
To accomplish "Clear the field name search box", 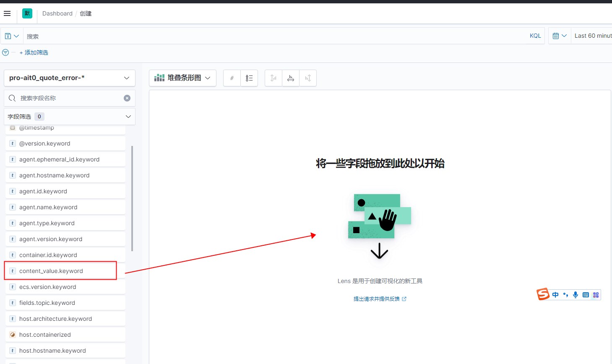I will tap(127, 98).
